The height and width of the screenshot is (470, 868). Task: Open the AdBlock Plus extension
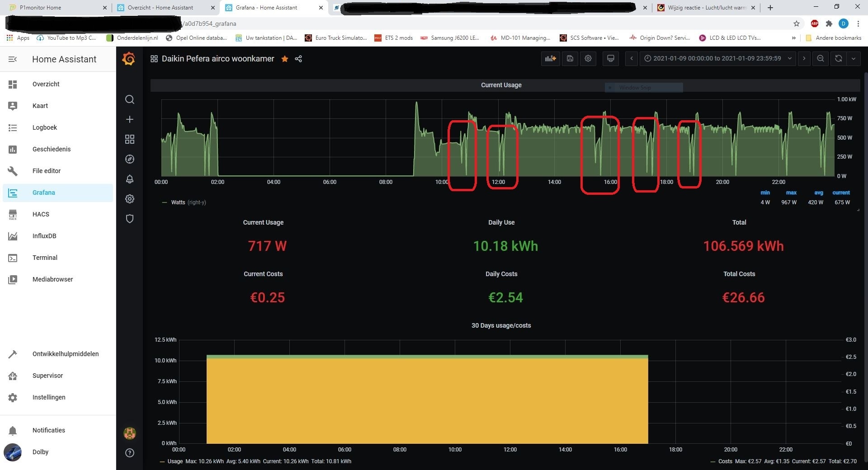815,23
